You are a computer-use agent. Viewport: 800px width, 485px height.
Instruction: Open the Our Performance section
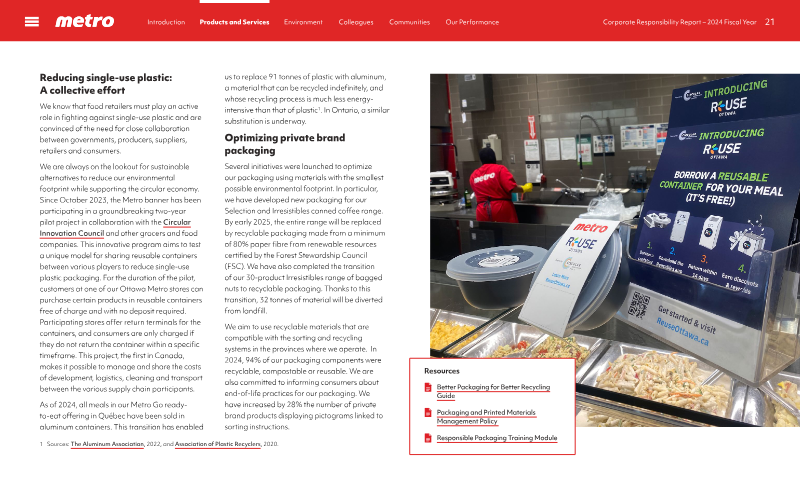tap(472, 22)
